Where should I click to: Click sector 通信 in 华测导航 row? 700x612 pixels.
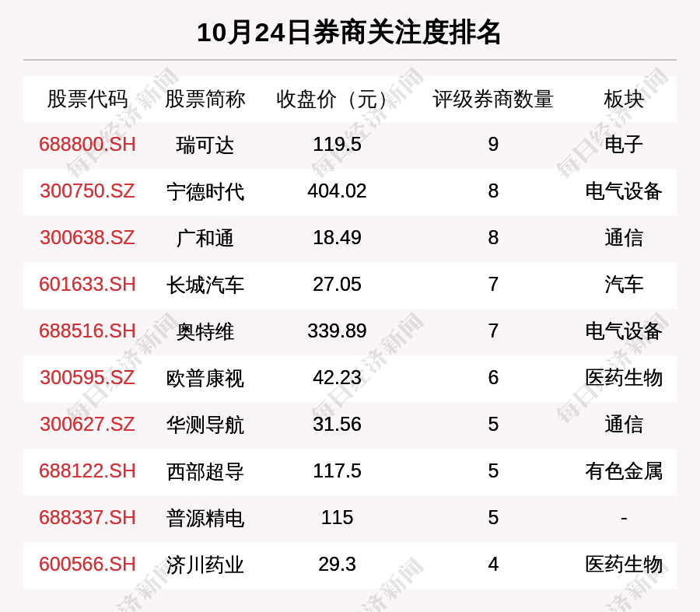(624, 424)
